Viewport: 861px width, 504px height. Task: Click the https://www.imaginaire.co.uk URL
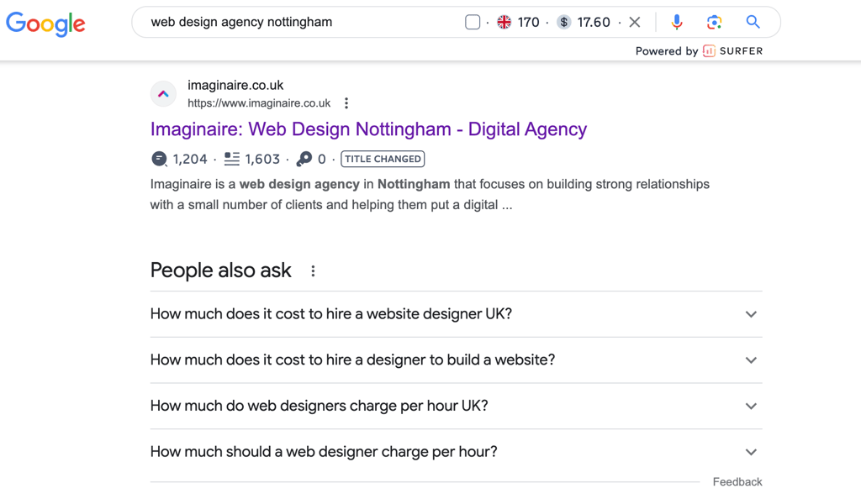tap(259, 103)
